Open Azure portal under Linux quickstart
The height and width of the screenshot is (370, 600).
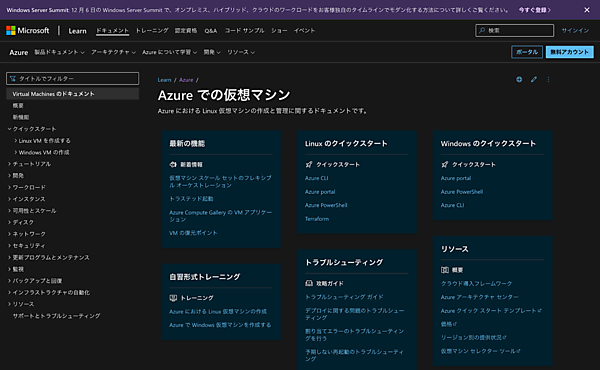click(320, 192)
